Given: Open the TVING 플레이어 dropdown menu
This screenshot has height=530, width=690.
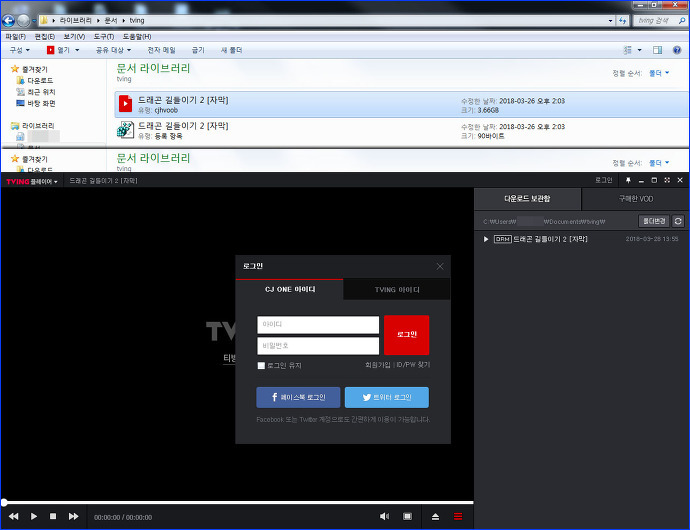Looking at the screenshot, I should click(x=32, y=181).
